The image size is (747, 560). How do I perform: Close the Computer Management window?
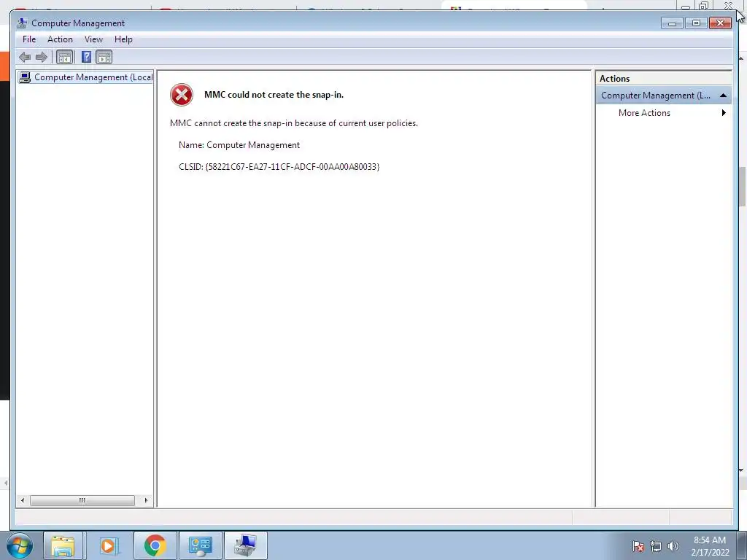720,23
